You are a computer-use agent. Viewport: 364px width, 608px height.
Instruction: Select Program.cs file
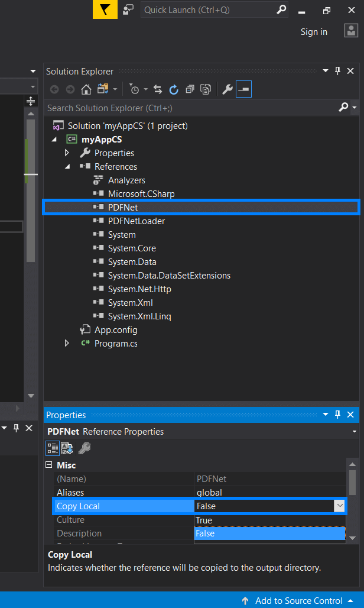click(116, 344)
